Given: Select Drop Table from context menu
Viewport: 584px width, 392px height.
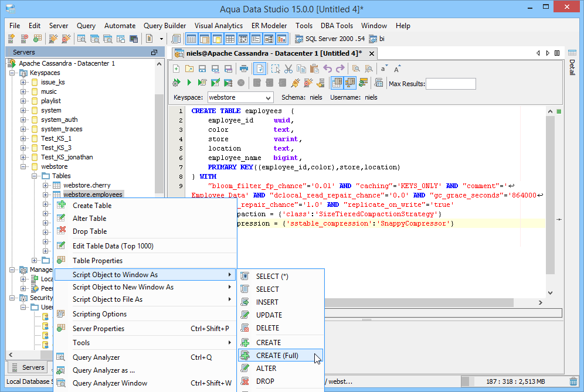Looking at the screenshot, I should pyautogui.click(x=145, y=231).
